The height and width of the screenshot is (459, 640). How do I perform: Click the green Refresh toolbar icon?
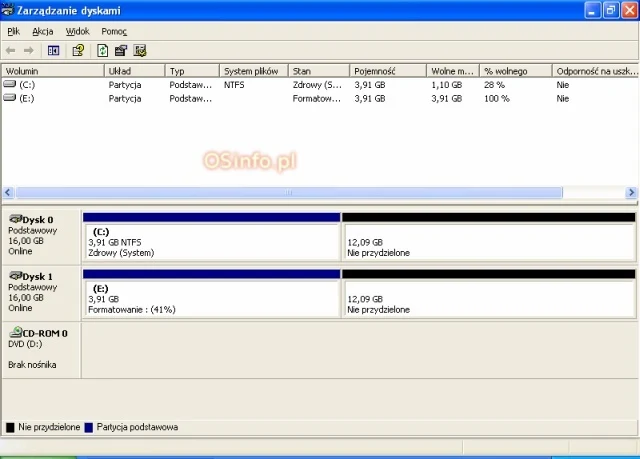coord(103,50)
